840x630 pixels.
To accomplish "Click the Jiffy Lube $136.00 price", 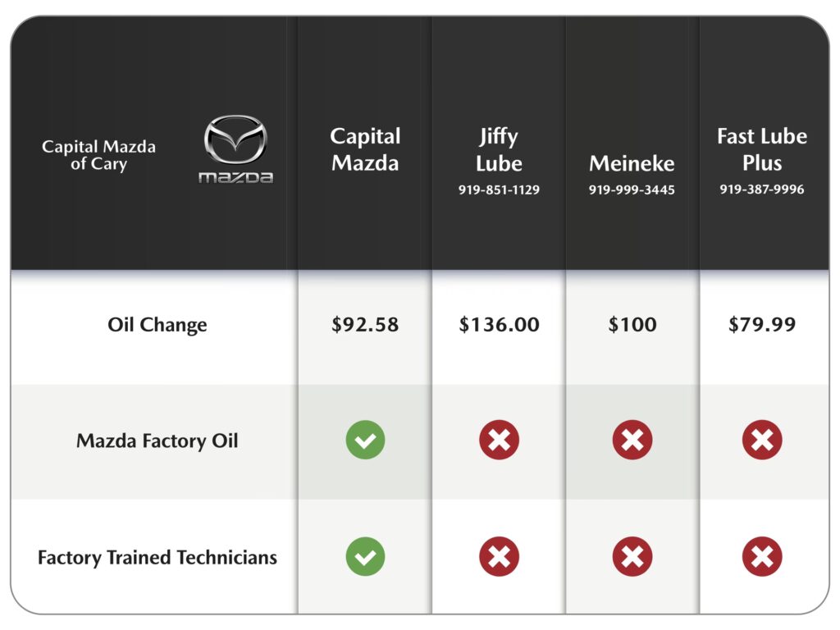I will [x=499, y=325].
